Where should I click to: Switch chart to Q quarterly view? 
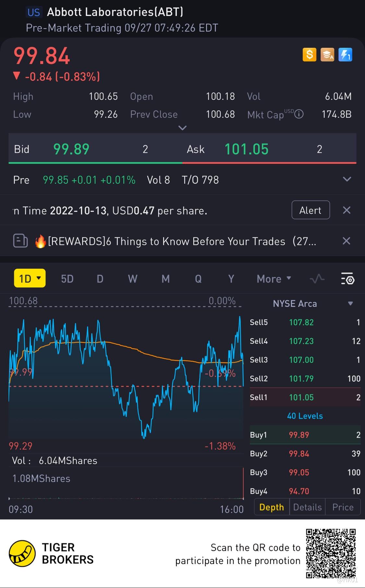pyautogui.click(x=198, y=279)
